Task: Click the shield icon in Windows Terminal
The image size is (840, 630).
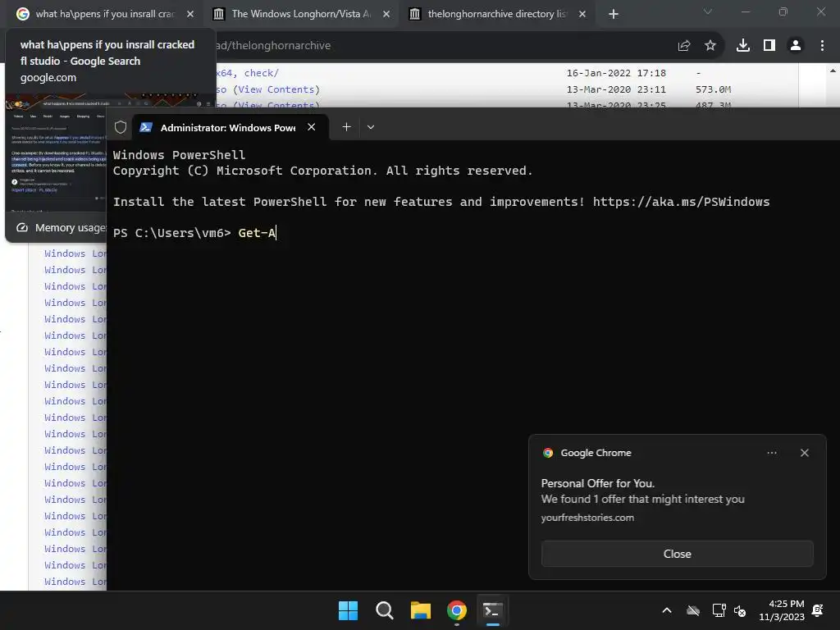Action: coord(121,127)
